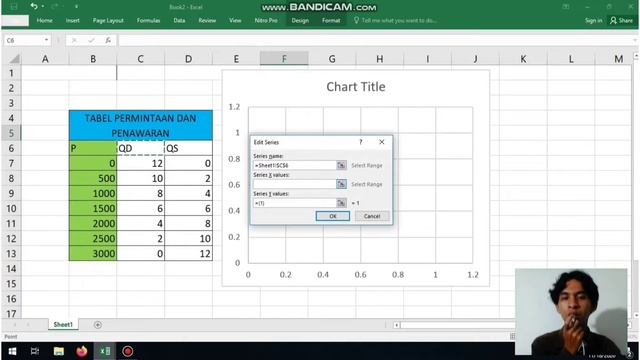Click range selector icon for Series X values
Screen dimensions: 640x360
(341, 184)
